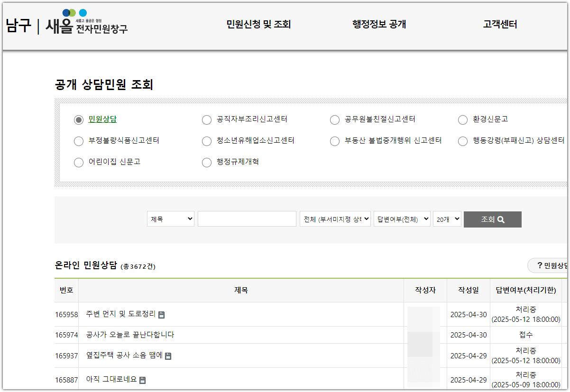Select the 환경신문고 radio button
570x392 pixels.
(463, 120)
